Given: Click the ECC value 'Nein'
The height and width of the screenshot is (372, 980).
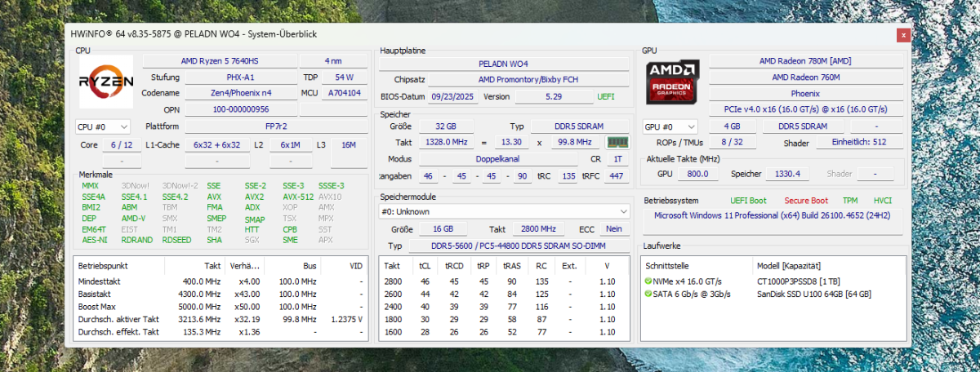Looking at the screenshot, I should (x=614, y=229).
